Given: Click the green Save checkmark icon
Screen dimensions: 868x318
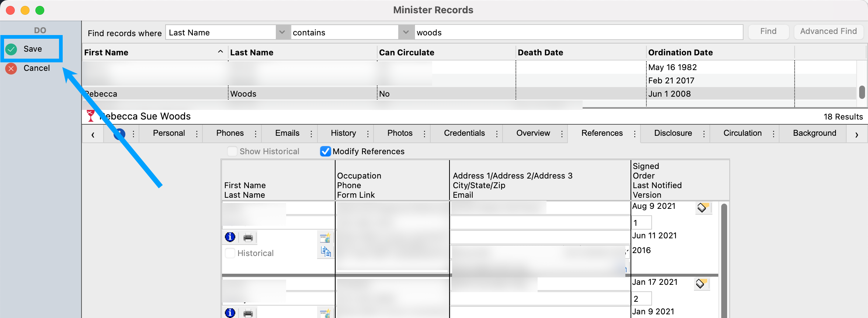Looking at the screenshot, I should (x=11, y=49).
